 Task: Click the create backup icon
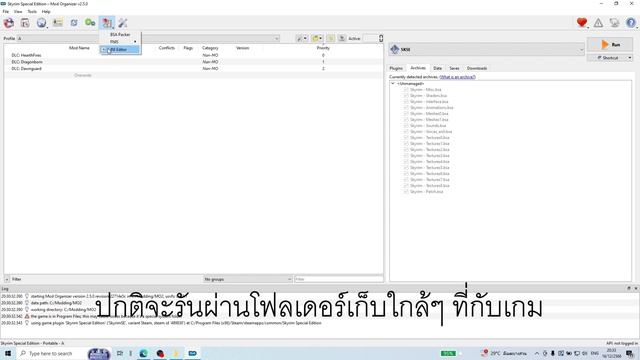(x=342, y=38)
